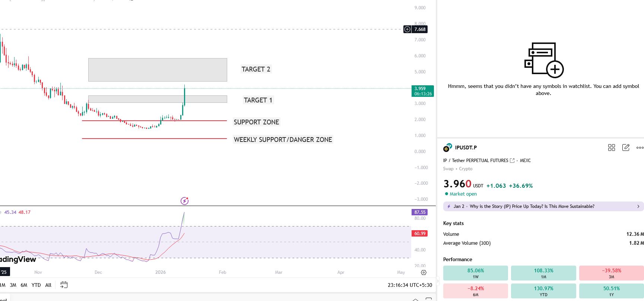Click the 1M performance tile showing 108.33%
Screen dimensions: 644x301
pos(543,273)
